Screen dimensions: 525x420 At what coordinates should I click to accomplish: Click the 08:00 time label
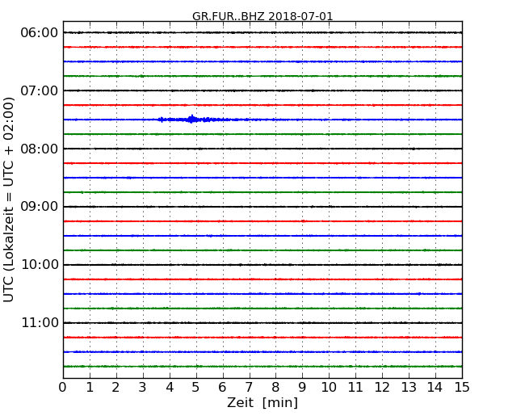click(40, 149)
